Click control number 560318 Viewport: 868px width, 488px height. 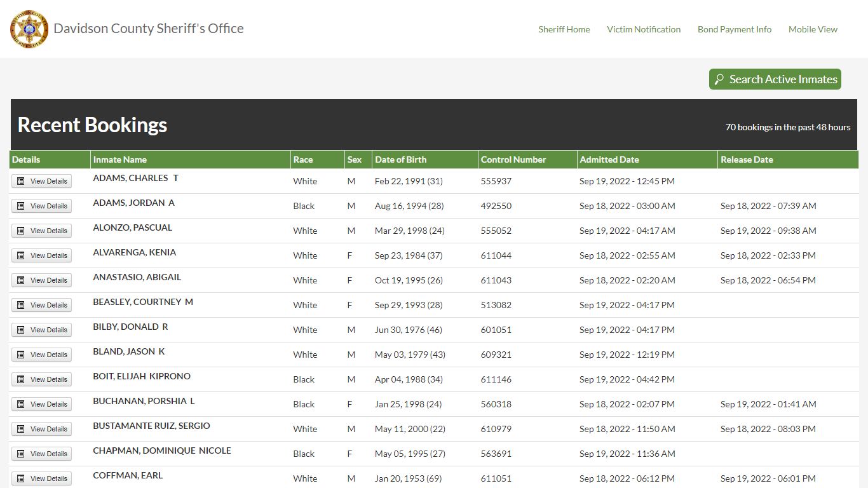(x=496, y=404)
